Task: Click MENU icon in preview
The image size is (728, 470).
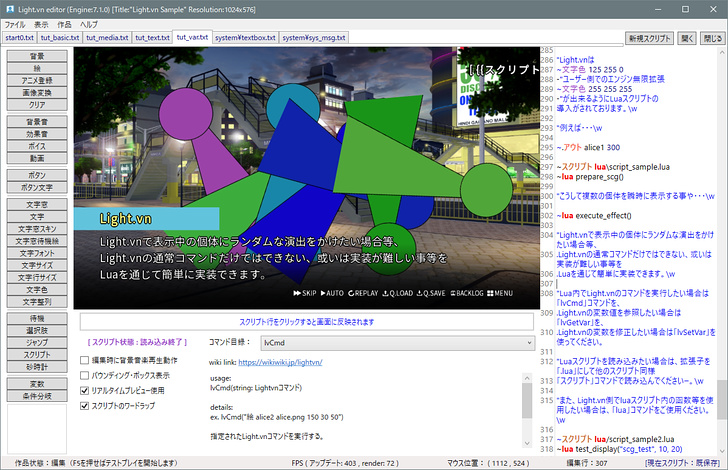Action: (x=500, y=293)
